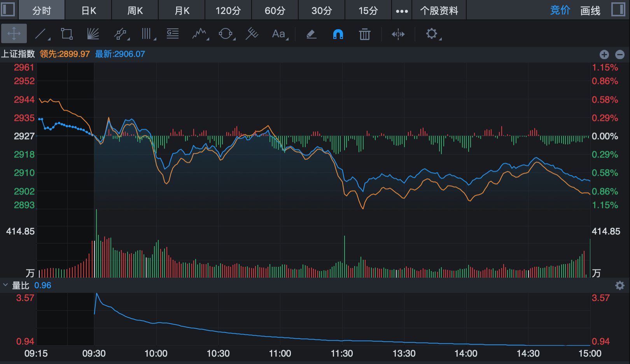Select the cycle circle tool

point(226,34)
